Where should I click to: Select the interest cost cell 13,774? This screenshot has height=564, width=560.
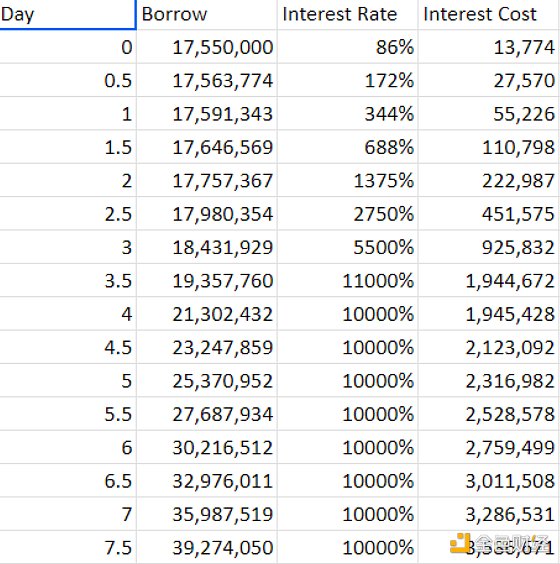pyautogui.click(x=488, y=47)
